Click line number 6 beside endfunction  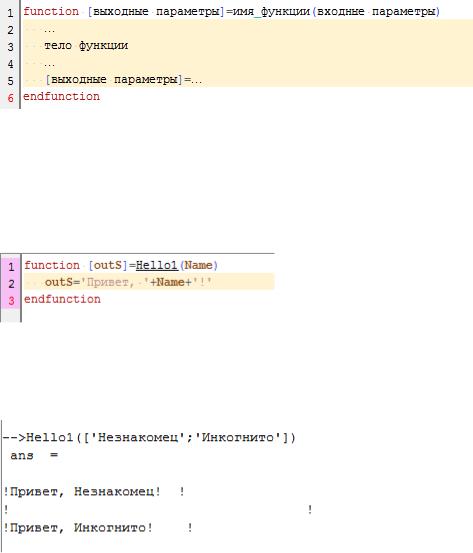pyautogui.click(x=11, y=98)
